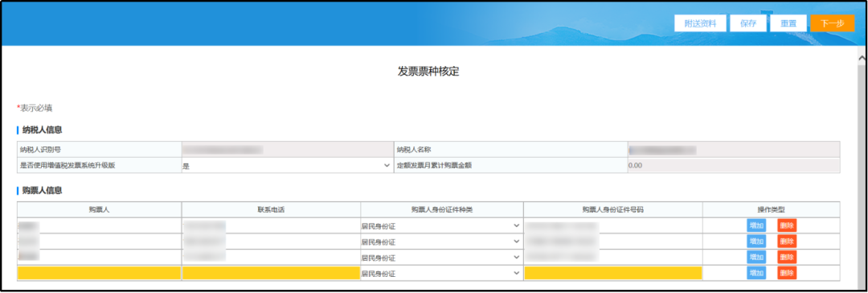
Task: Click the orange 下一步 button
Action: 832,23
